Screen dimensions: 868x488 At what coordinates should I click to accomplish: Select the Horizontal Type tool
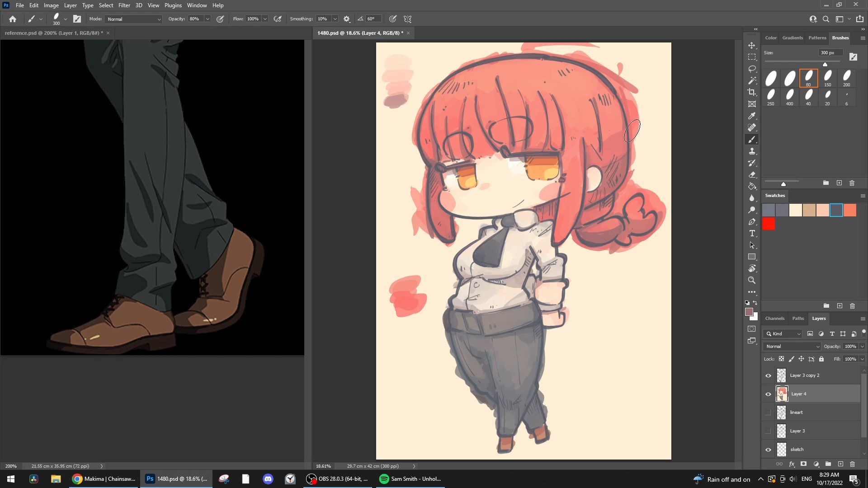click(752, 233)
